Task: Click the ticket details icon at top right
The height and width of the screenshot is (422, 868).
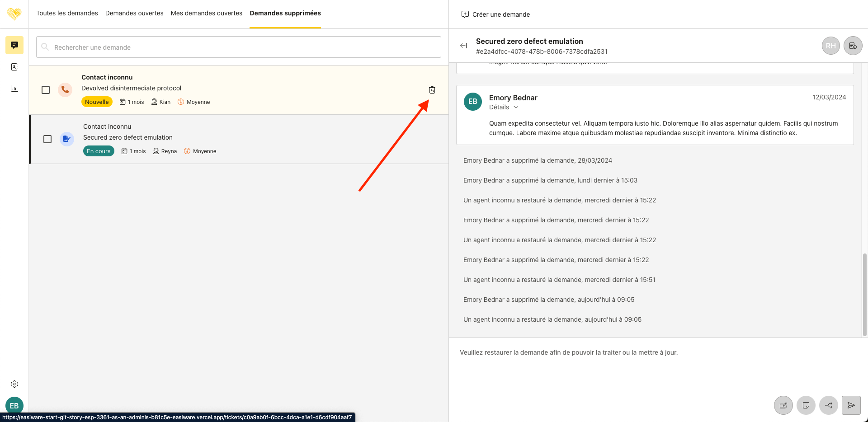Action: (x=853, y=46)
